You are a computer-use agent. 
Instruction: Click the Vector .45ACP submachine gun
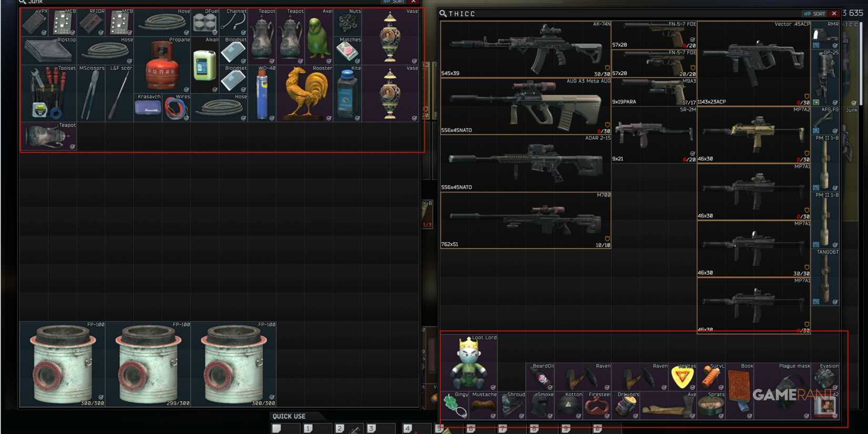point(753,63)
